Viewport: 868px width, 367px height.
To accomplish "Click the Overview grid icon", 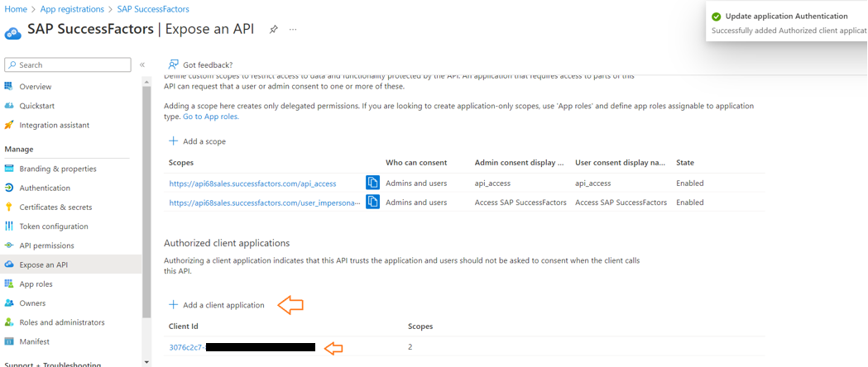I will (x=9, y=86).
